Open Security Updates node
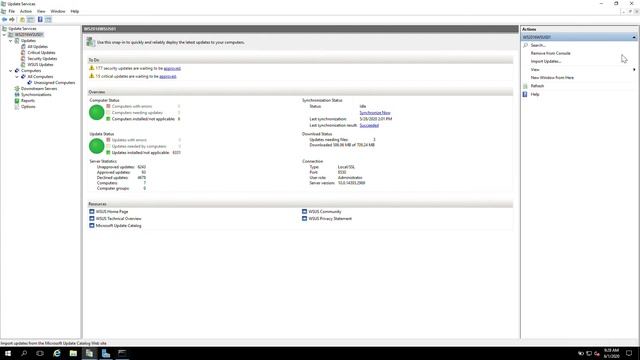Image resolution: width=640 pixels, height=360 pixels. pyautogui.click(x=42, y=59)
